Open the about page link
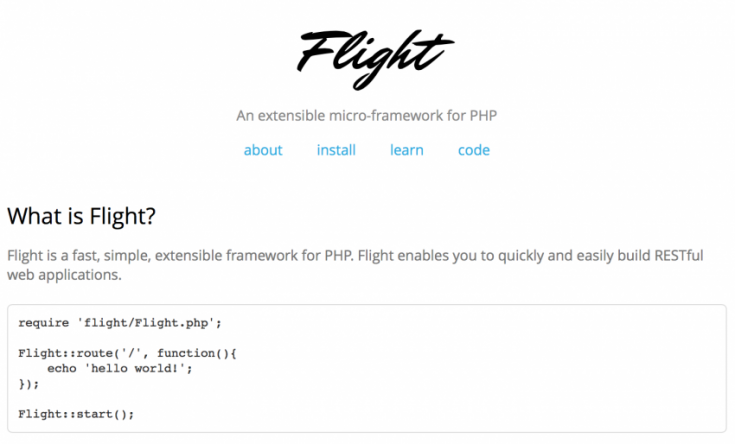The width and height of the screenshot is (735, 444). (263, 150)
